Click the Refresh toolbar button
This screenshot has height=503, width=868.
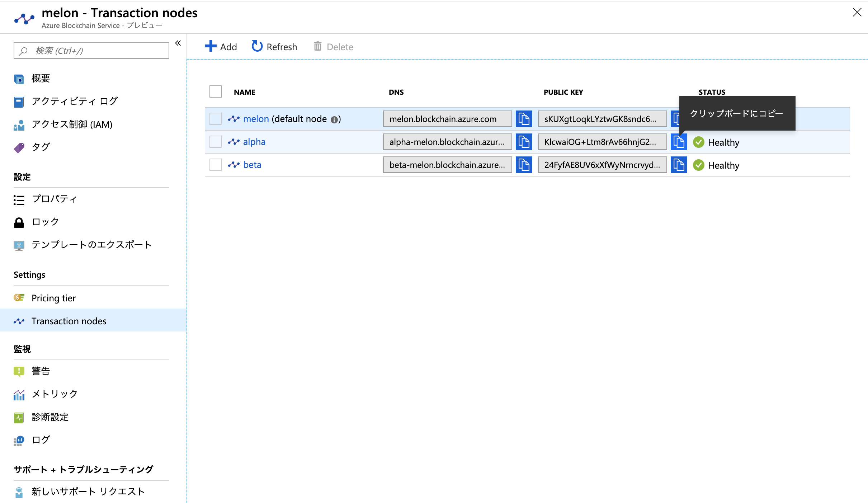pyautogui.click(x=274, y=47)
